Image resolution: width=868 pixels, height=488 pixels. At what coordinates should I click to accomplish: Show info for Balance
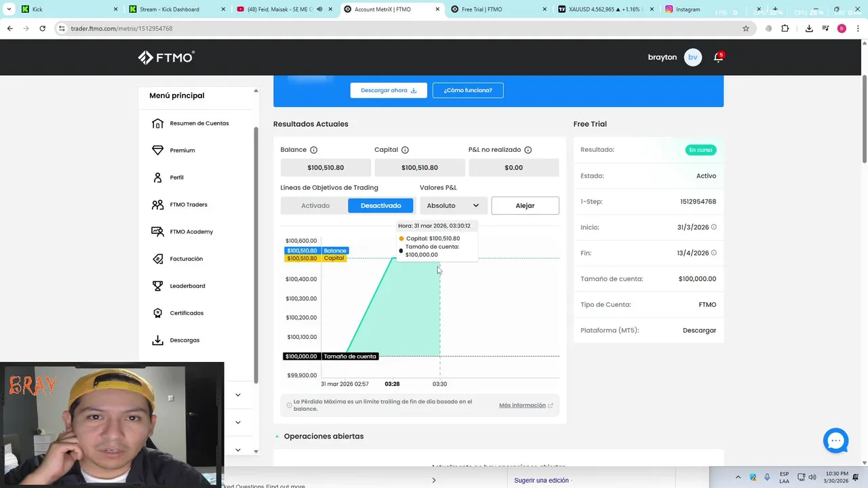coord(313,150)
